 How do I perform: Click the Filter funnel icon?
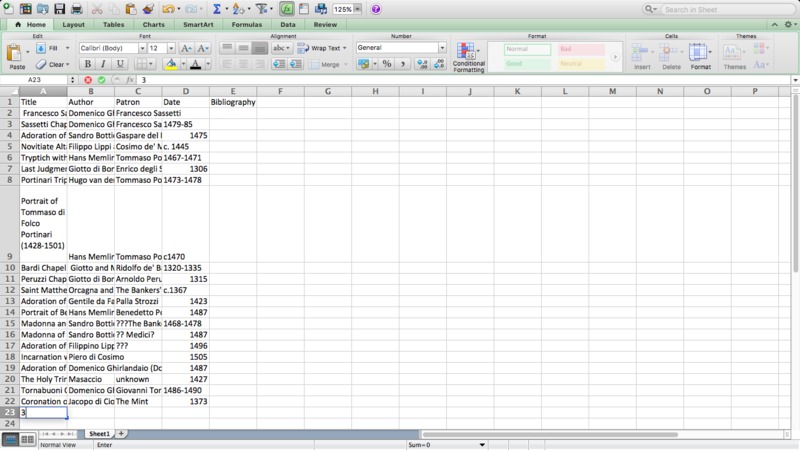coord(261,9)
